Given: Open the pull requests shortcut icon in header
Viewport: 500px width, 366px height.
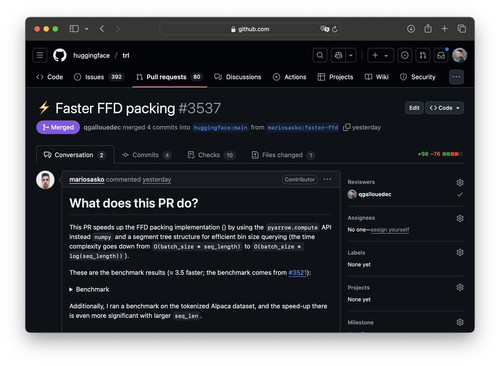Looking at the screenshot, I should (x=423, y=55).
